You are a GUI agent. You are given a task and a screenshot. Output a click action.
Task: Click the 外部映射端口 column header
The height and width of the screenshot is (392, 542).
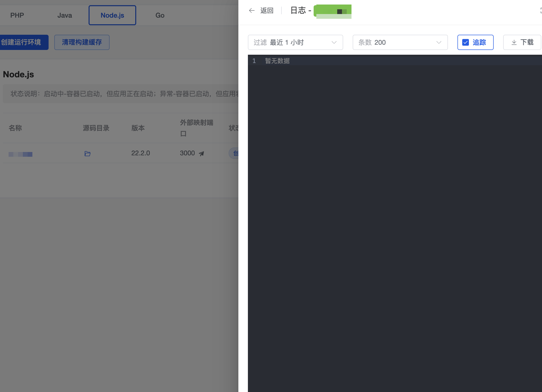coord(196,128)
